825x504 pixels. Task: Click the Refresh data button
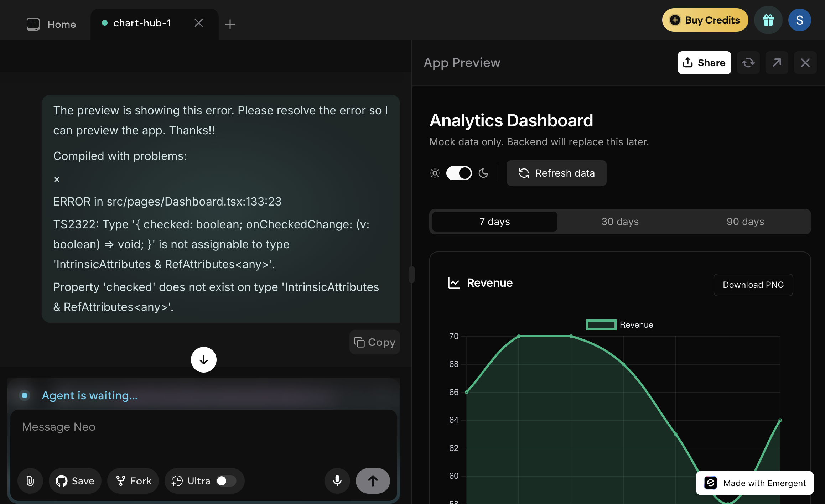point(556,173)
